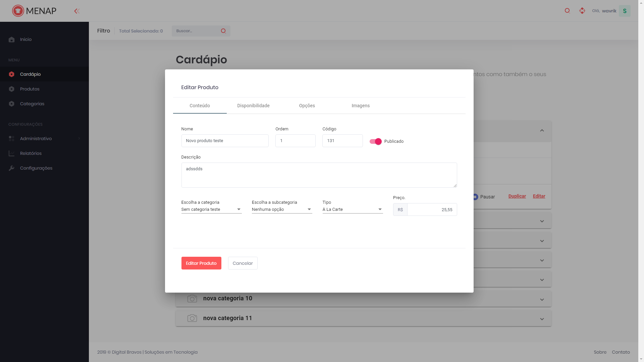The height and width of the screenshot is (362, 644).
Task: Click the Código input showing 131
Action: 342,141
